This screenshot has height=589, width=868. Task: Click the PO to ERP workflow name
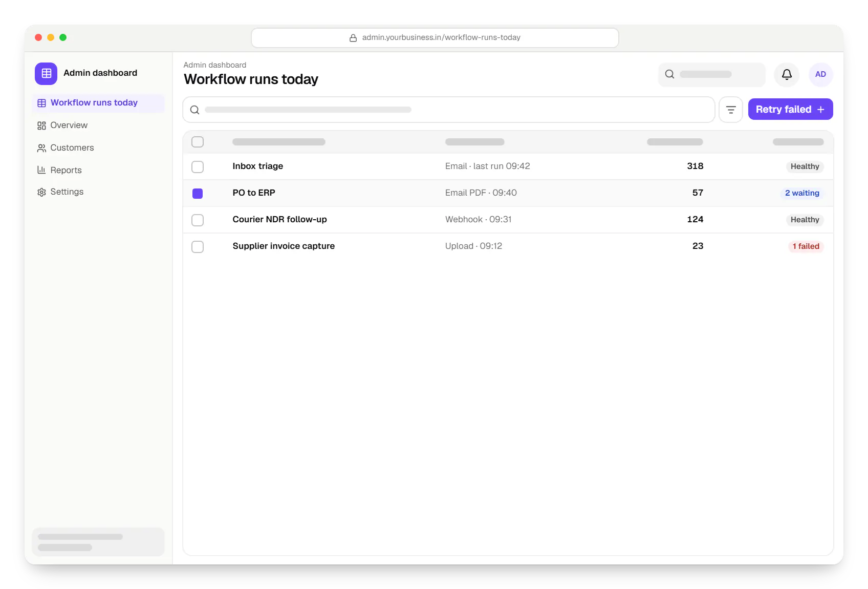(x=254, y=193)
